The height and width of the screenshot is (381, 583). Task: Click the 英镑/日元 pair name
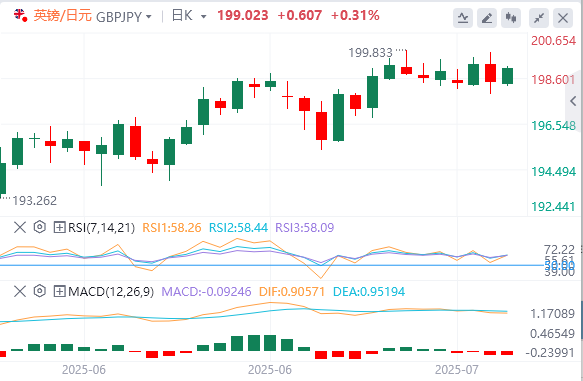coord(63,16)
